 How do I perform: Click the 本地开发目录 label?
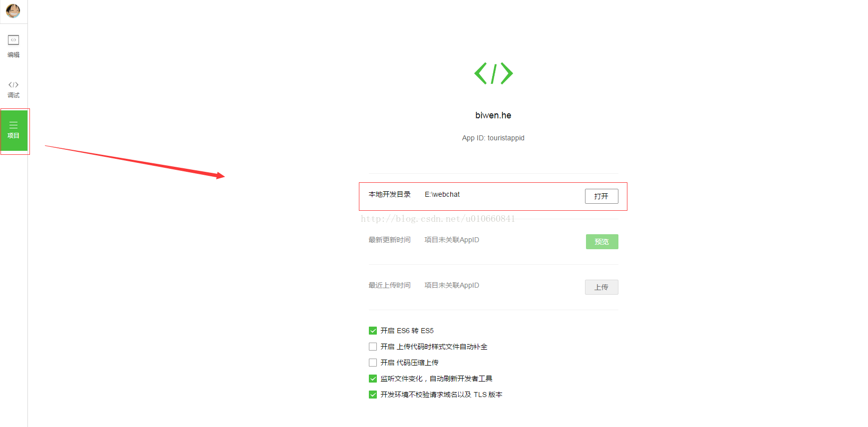coord(389,194)
